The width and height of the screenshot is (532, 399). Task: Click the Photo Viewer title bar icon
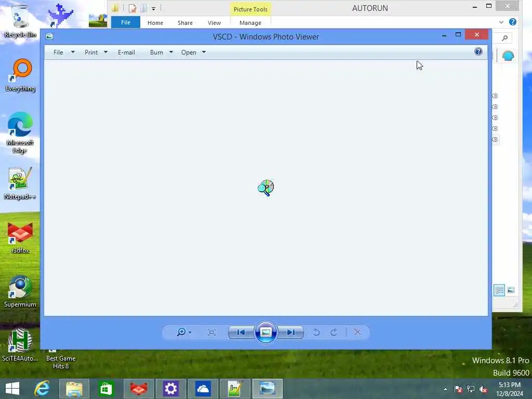tap(49, 36)
